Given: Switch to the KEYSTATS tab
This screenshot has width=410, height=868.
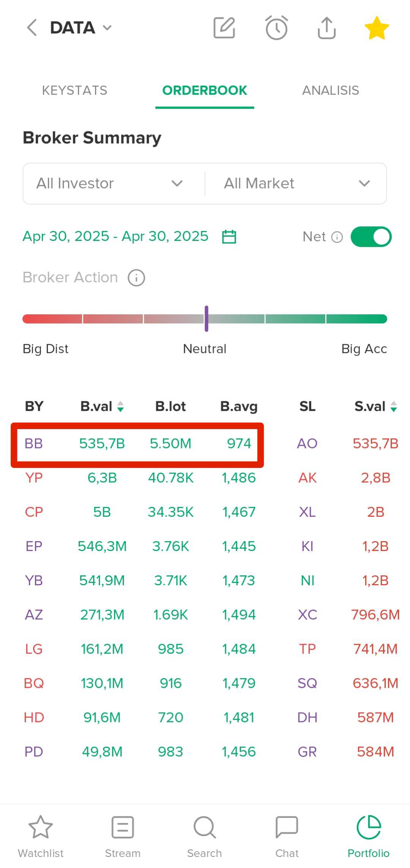Looking at the screenshot, I should tap(75, 90).
